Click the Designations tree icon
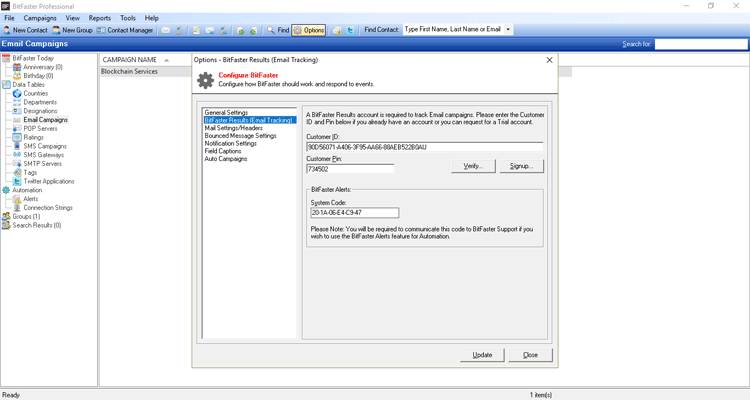The height and width of the screenshot is (400, 750). 17,111
